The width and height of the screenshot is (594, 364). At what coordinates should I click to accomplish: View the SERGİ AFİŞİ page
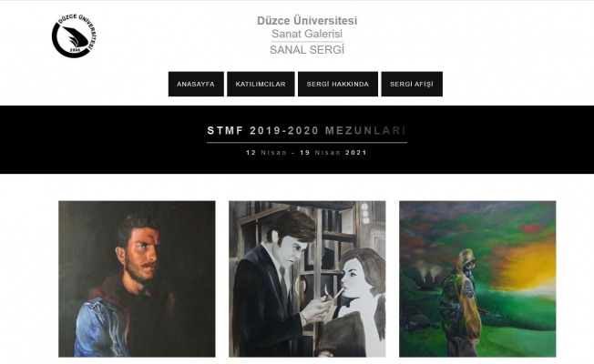[x=412, y=84]
